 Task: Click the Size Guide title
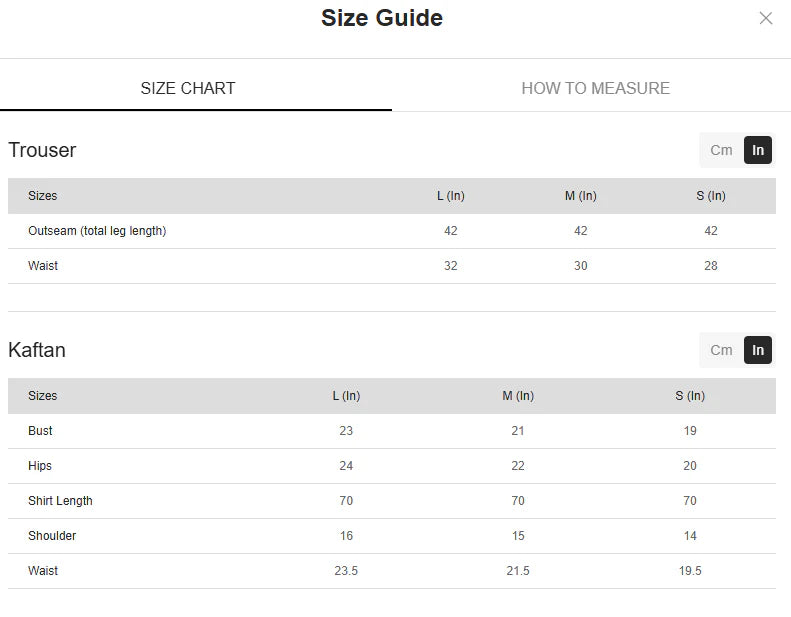click(381, 18)
